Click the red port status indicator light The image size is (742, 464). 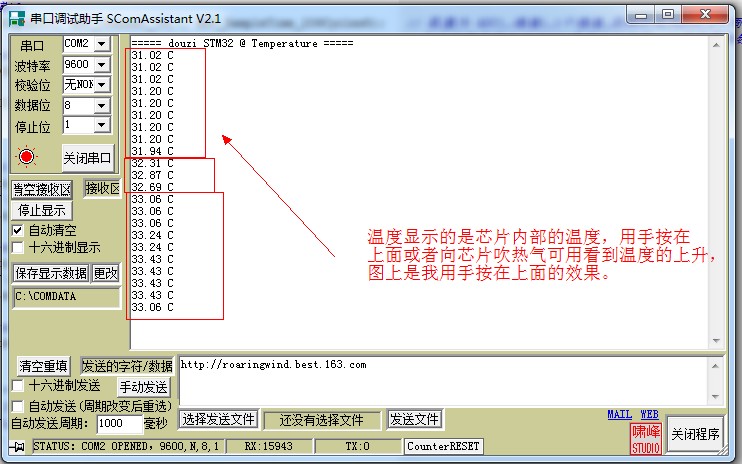click(x=26, y=157)
